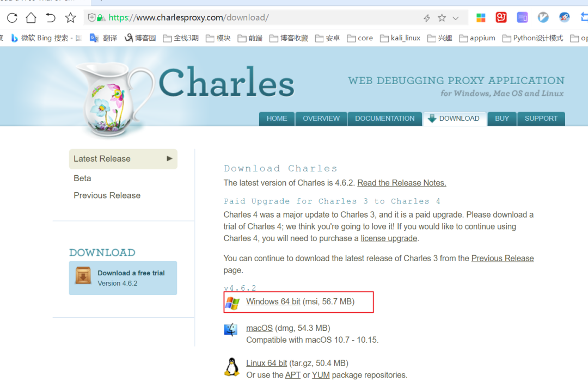588x388 pixels.
Task: Click the rocket extension icon
Action: [564, 17]
